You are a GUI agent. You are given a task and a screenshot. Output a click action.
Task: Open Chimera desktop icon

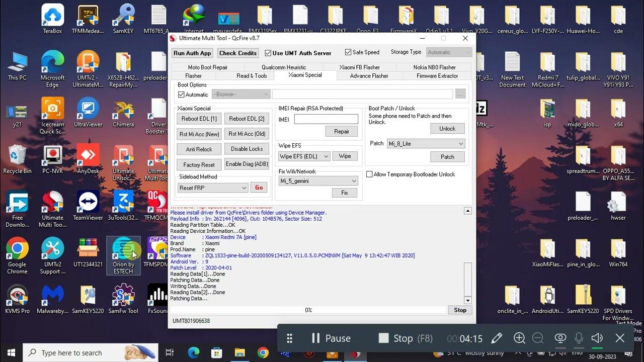tap(123, 113)
